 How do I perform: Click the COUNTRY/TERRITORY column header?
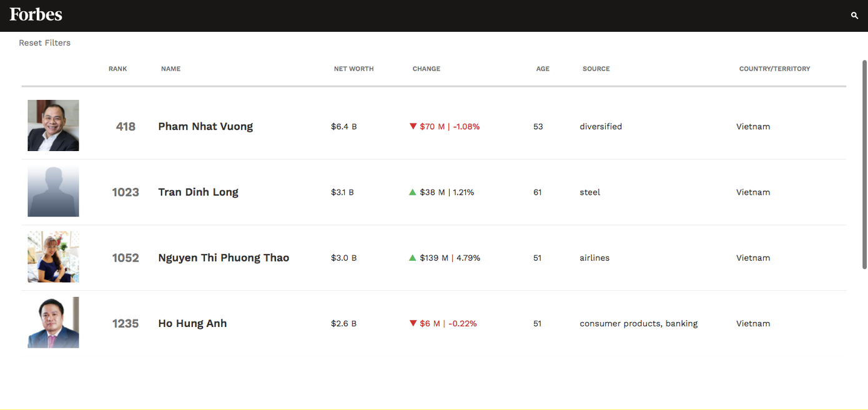coord(774,69)
